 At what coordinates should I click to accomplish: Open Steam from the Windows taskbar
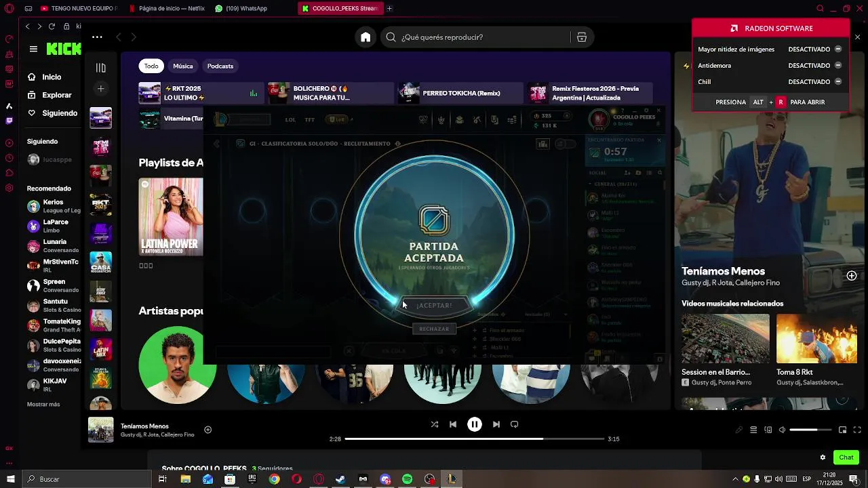coord(340,479)
